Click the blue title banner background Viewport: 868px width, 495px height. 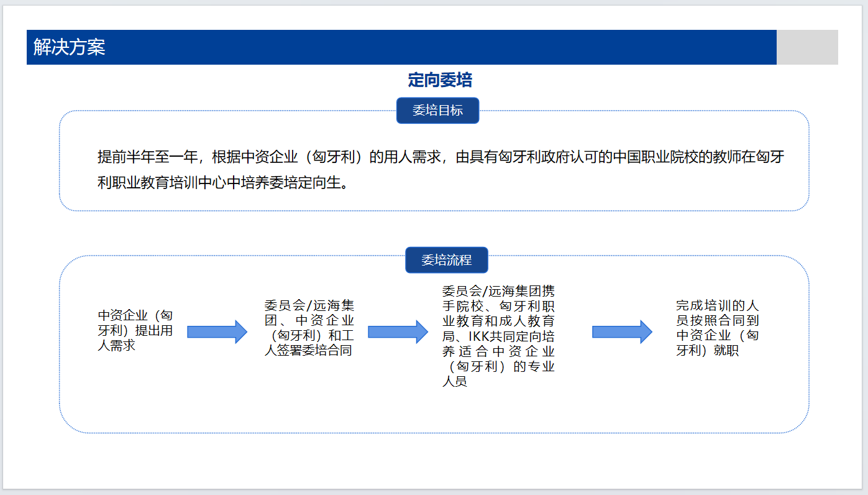coord(435,47)
